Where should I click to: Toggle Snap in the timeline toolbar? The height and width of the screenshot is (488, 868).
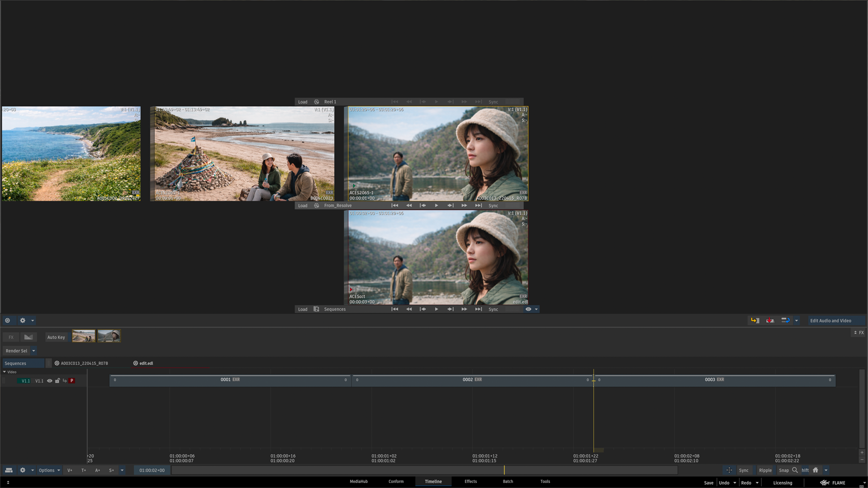coord(783,470)
